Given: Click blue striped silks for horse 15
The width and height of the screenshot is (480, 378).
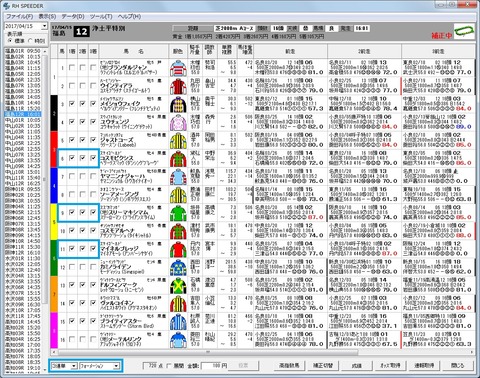Looking at the screenshot, I should point(178,322).
